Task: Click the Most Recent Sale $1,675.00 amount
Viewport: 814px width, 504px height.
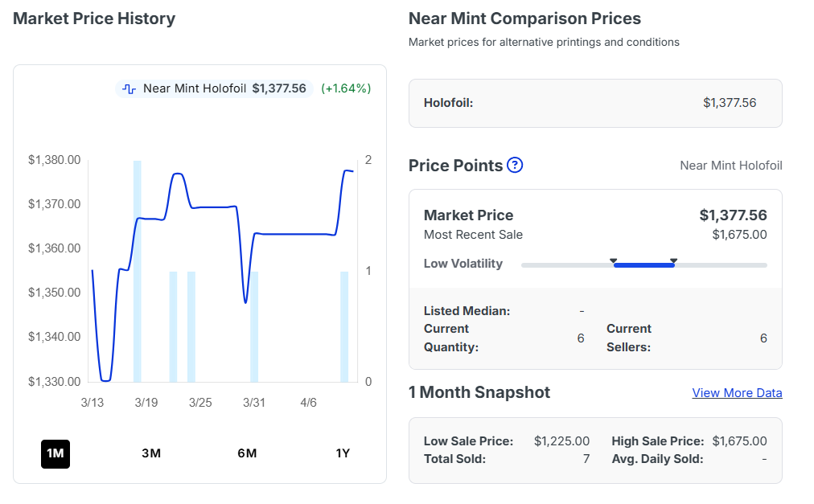Action: click(x=739, y=235)
